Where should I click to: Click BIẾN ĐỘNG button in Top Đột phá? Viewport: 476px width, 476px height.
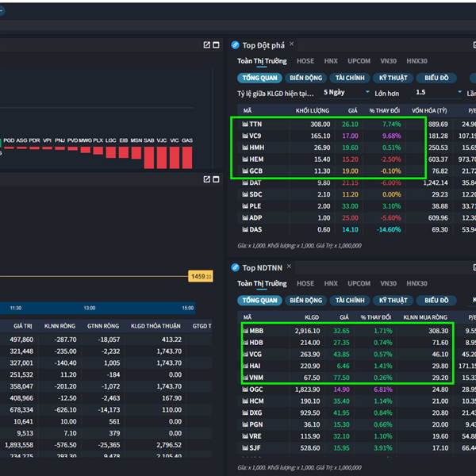point(305,79)
